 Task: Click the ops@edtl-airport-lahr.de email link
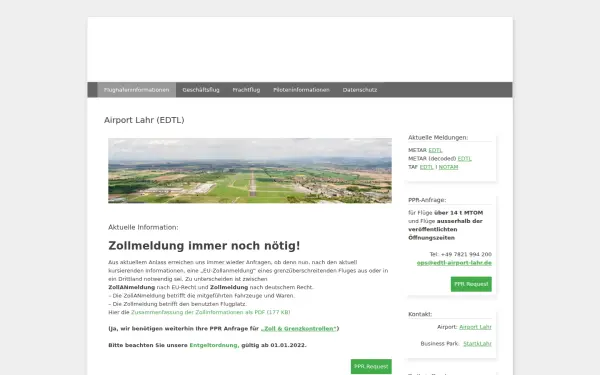click(x=454, y=263)
